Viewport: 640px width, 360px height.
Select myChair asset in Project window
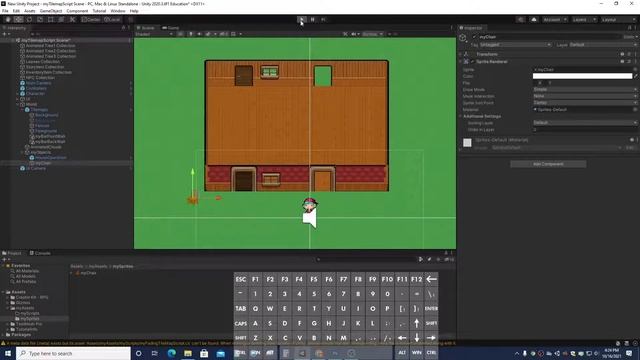(x=88, y=273)
